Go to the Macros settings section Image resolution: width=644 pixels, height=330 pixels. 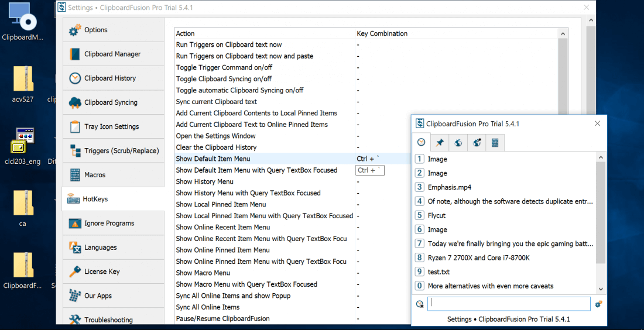(95, 175)
